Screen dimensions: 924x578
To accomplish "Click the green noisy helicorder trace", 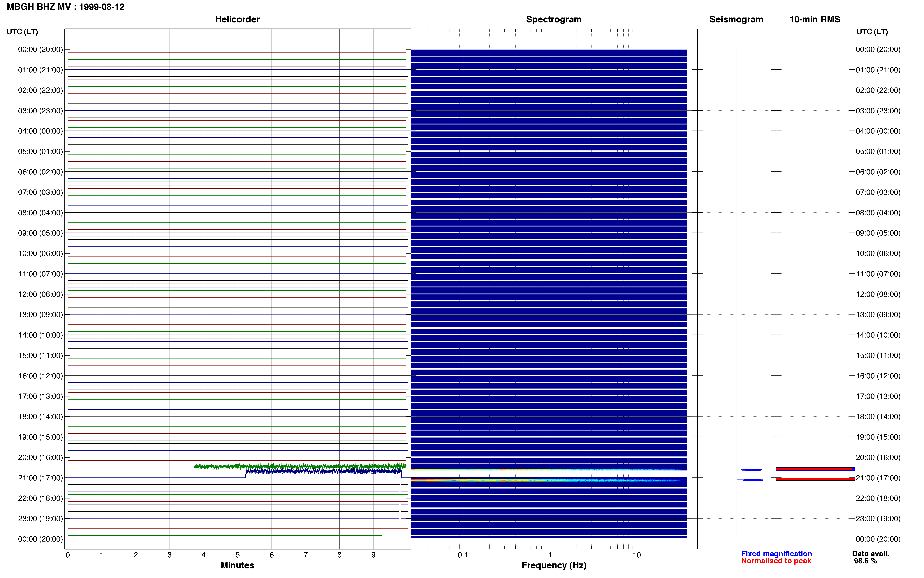I will pyautogui.click(x=300, y=466).
